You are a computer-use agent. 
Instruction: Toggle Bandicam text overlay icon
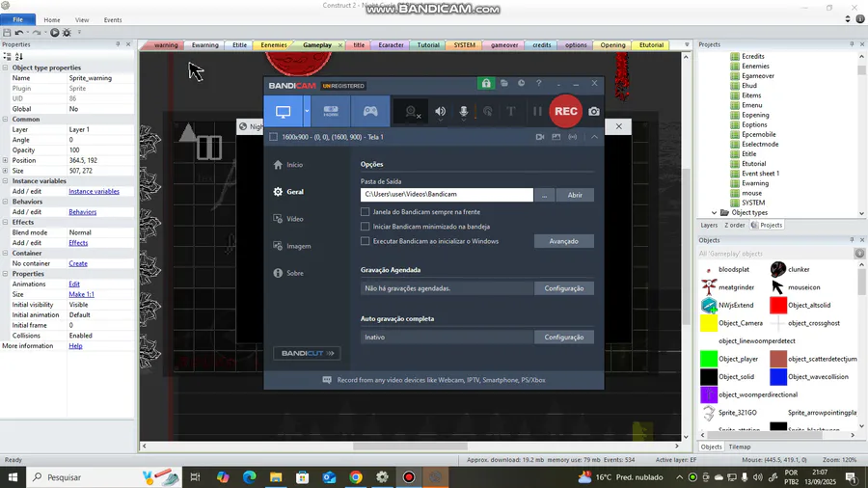511,112
